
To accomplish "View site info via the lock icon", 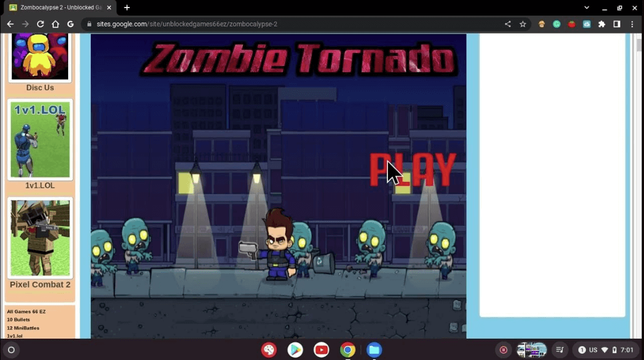I will pos(88,24).
